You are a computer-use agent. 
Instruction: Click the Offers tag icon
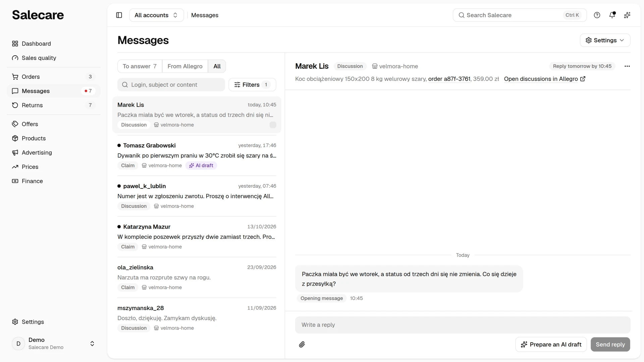coord(15,124)
